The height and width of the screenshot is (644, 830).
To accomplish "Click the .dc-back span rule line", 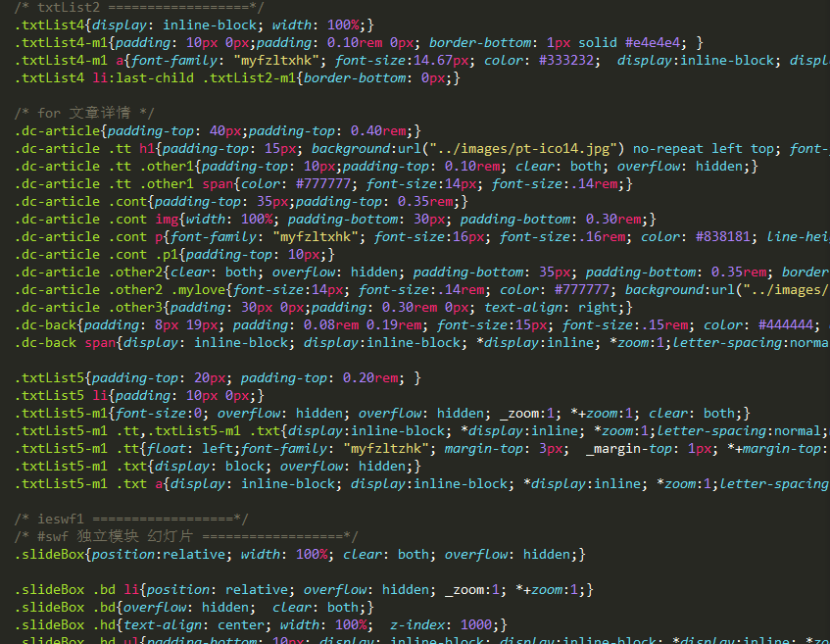I will point(422,343).
